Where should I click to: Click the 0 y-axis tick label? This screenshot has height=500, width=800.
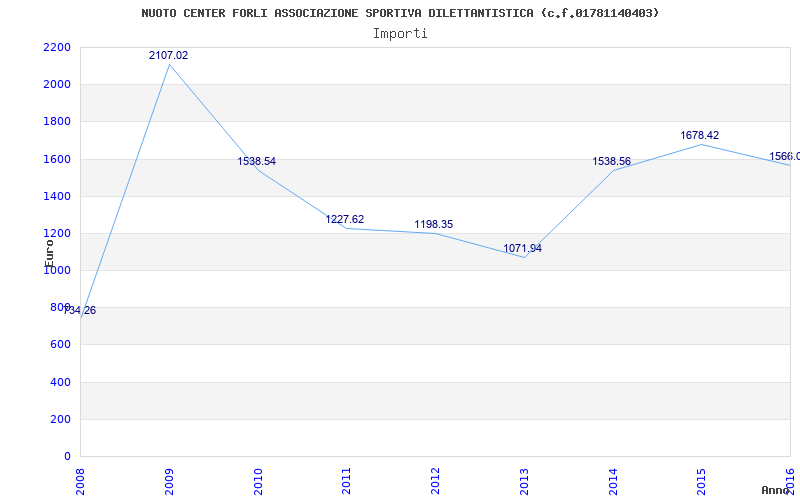[67, 457]
